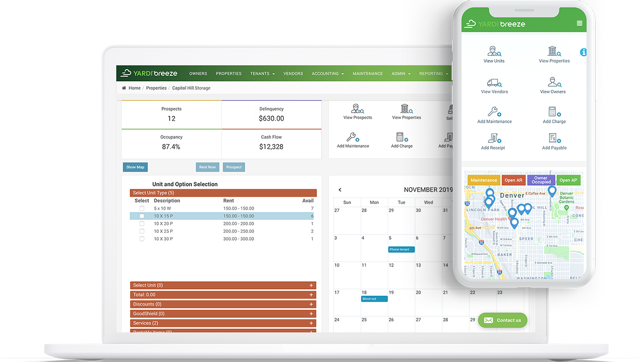Open the Admin dropdown menu
This screenshot has height=362, width=644.
click(x=401, y=74)
